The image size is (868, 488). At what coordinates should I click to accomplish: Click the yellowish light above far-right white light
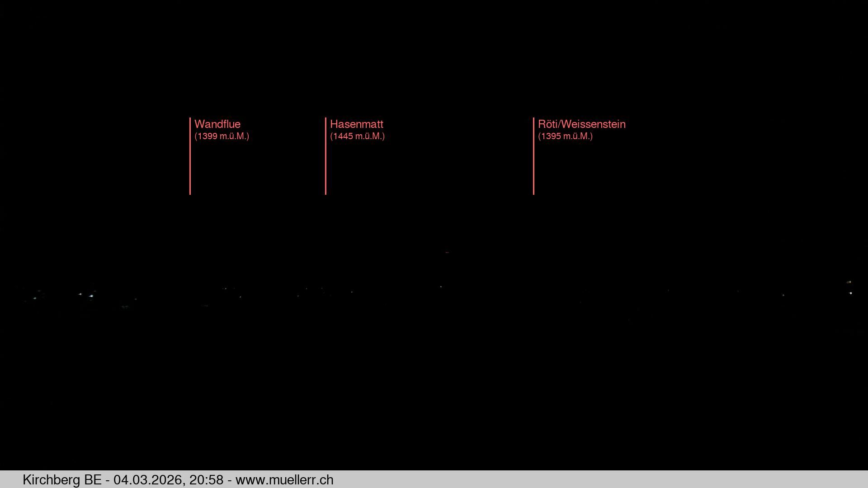click(x=849, y=282)
